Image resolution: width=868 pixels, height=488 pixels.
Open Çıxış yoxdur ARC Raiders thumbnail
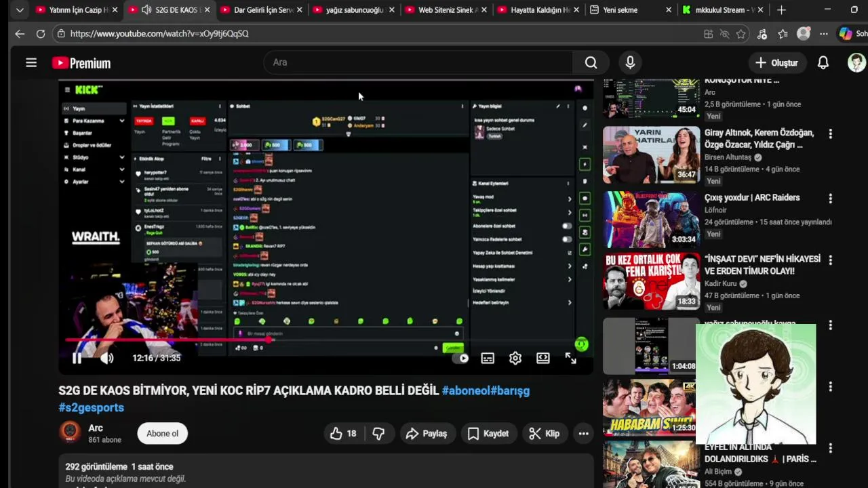(651, 220)
